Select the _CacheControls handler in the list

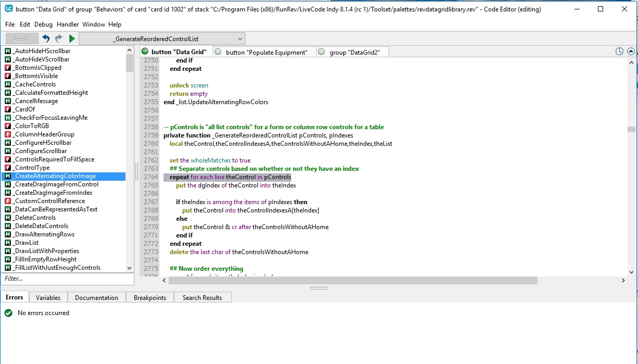pyautogui.click(x=35, y=84)
